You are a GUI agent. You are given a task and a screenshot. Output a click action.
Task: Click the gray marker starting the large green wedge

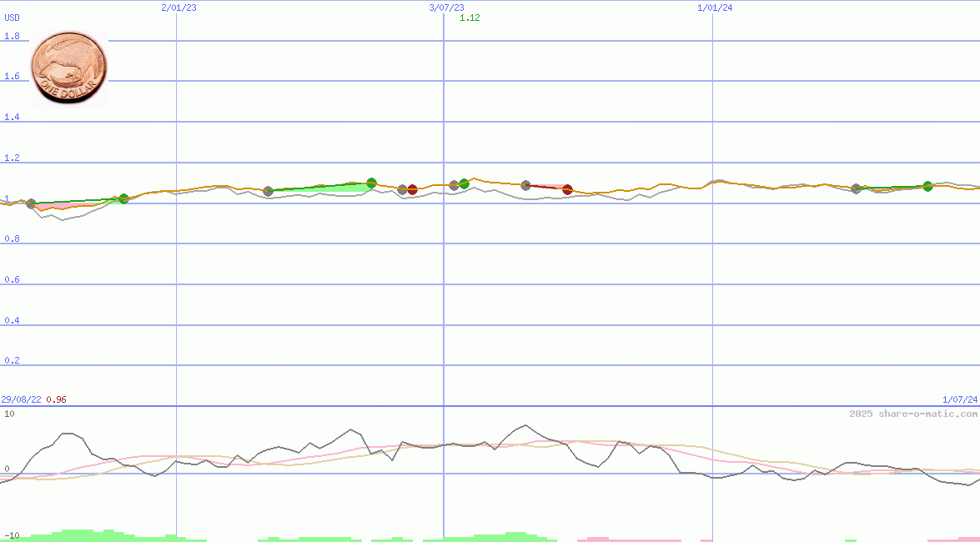tap(268, 191)
